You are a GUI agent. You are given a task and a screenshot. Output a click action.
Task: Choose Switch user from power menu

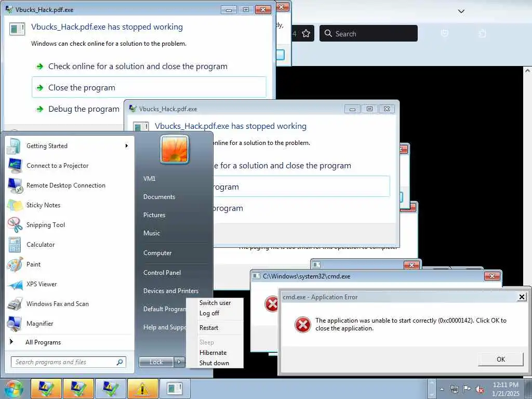[x=215, y=303]
